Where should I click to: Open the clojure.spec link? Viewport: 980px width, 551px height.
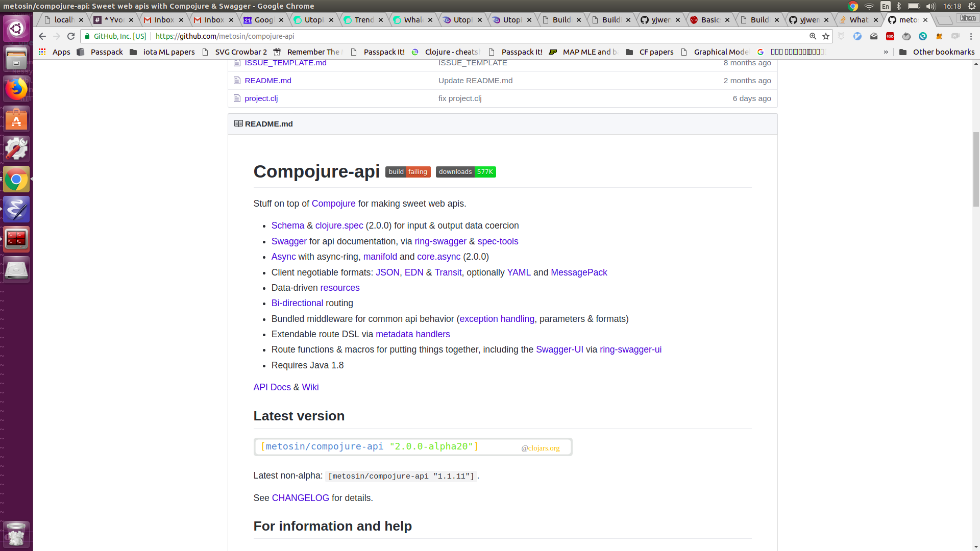click(x=339, y=226)
